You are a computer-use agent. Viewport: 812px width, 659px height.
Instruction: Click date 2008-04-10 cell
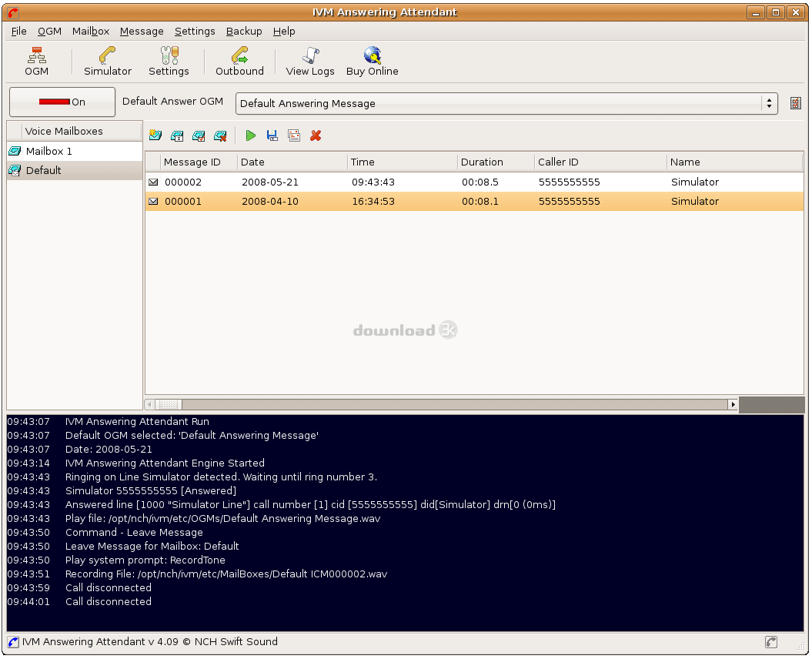[x=270, y=202]
